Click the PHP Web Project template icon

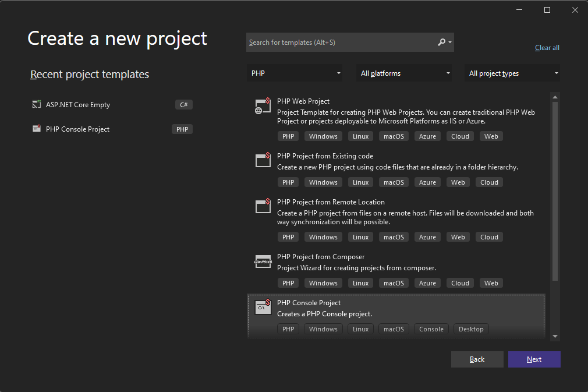(263, 106)
